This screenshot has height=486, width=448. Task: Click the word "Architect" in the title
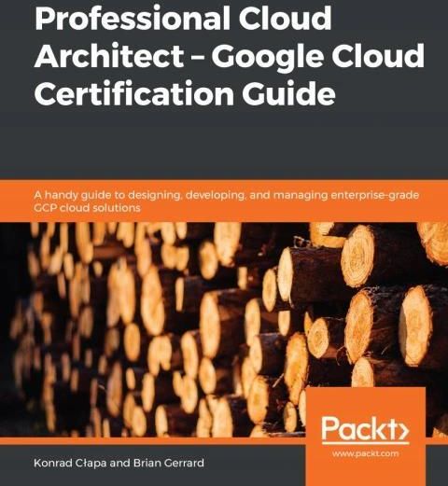coord(109,55)
